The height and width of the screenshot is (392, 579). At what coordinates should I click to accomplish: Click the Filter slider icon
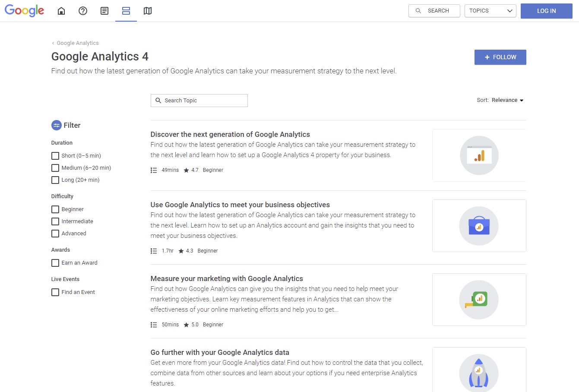pyautogui.click(x=57, y=125)
